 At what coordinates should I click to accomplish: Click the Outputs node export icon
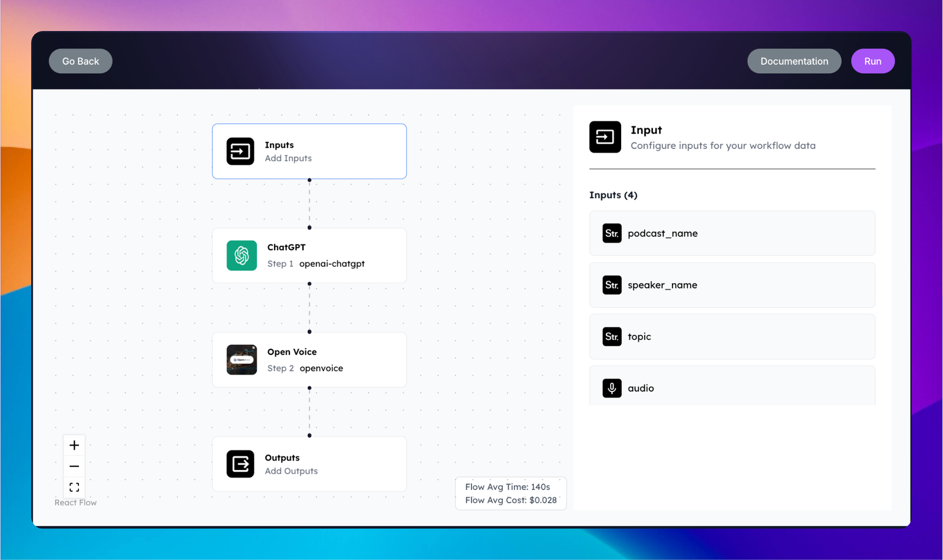pyautogui.click(x=240, y=464)
